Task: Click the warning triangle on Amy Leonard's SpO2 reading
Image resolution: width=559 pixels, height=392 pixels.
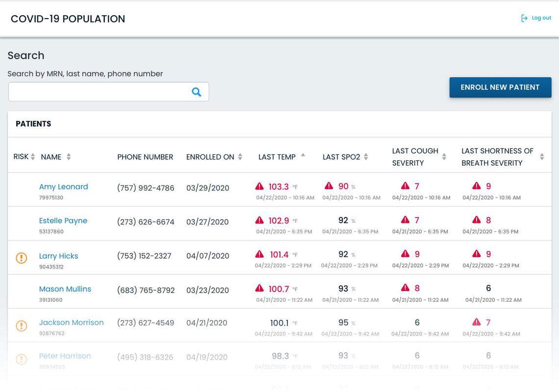Action: (x=328, y=185)
